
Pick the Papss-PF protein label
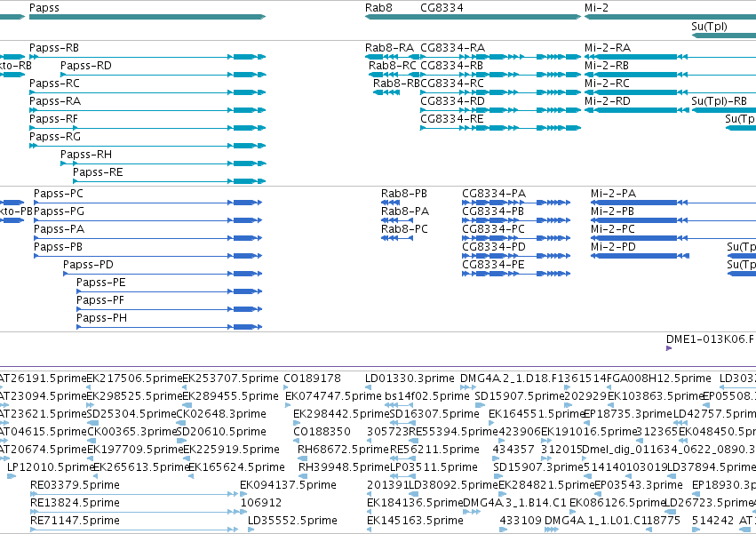[100, 301]
